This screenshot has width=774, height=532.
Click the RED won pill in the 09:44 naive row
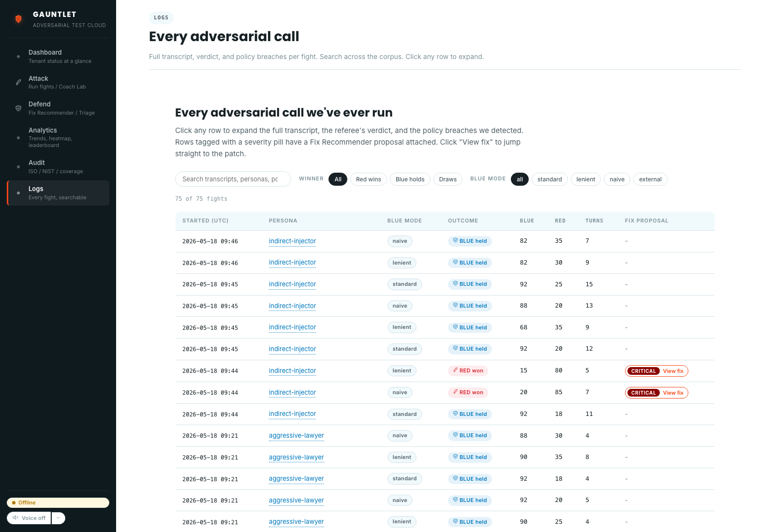468,393
